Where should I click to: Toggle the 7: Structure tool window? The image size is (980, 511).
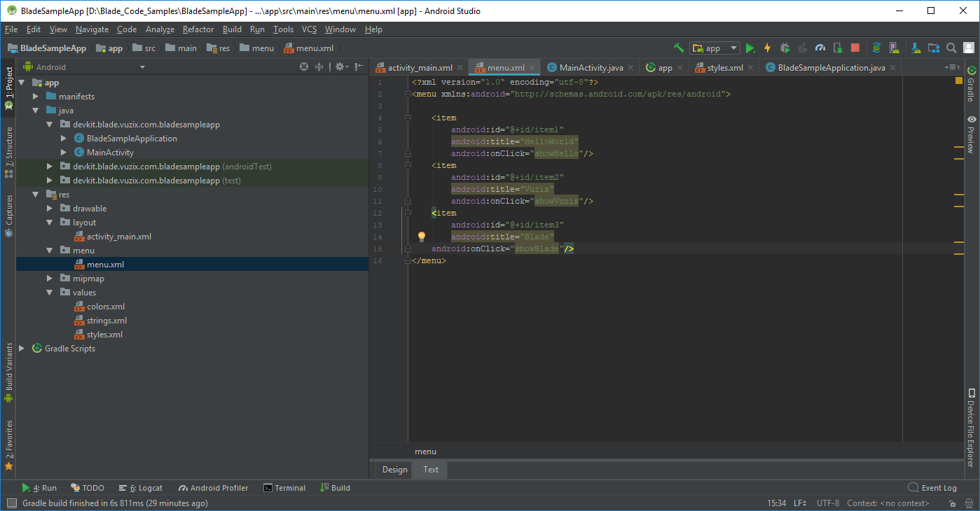pos(8,151)
